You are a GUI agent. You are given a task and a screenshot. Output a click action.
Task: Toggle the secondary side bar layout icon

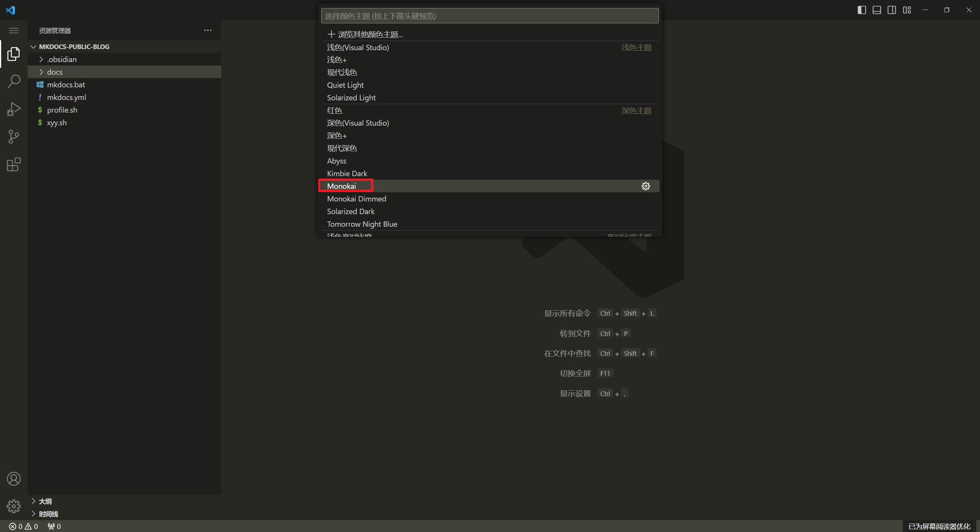coord(892,10)
